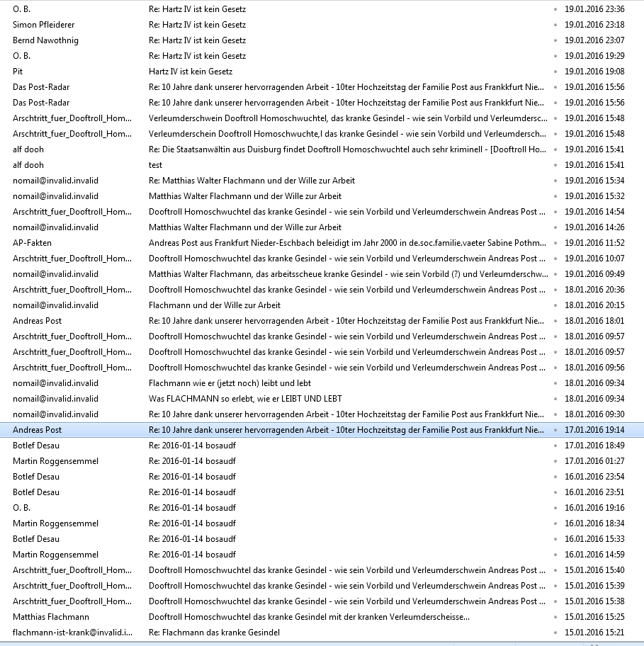Open subject "Re: Matthias Walter Flachmann und der Wille zur Arbeit"

coord(252,181)
